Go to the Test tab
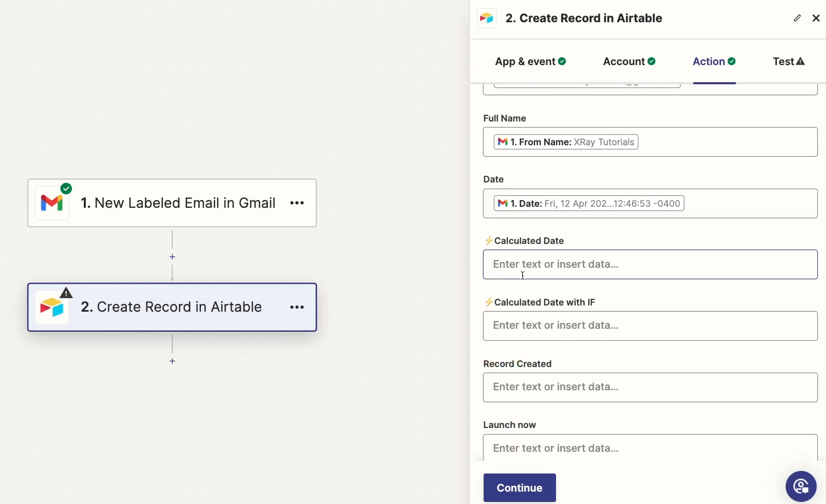Screen dimensions: 826x504 point(788,62)
